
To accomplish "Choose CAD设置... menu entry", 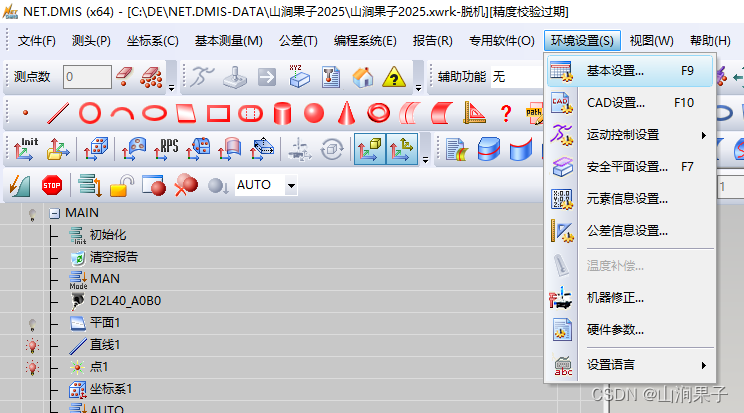I will pos(630,103).
